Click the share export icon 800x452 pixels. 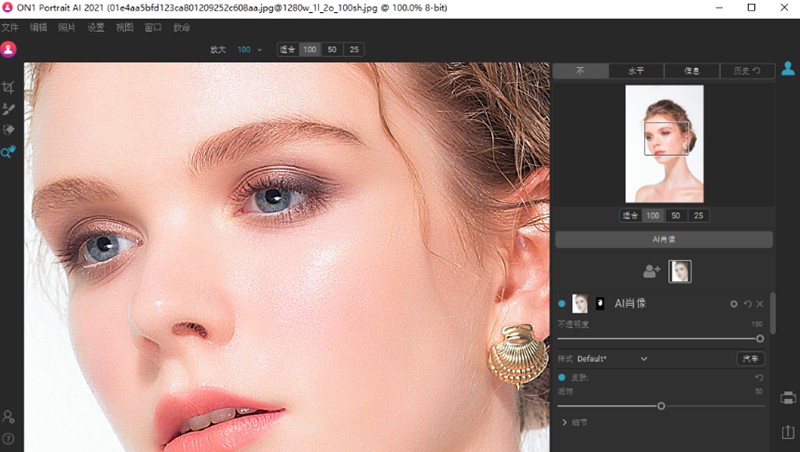pos(787,432)
